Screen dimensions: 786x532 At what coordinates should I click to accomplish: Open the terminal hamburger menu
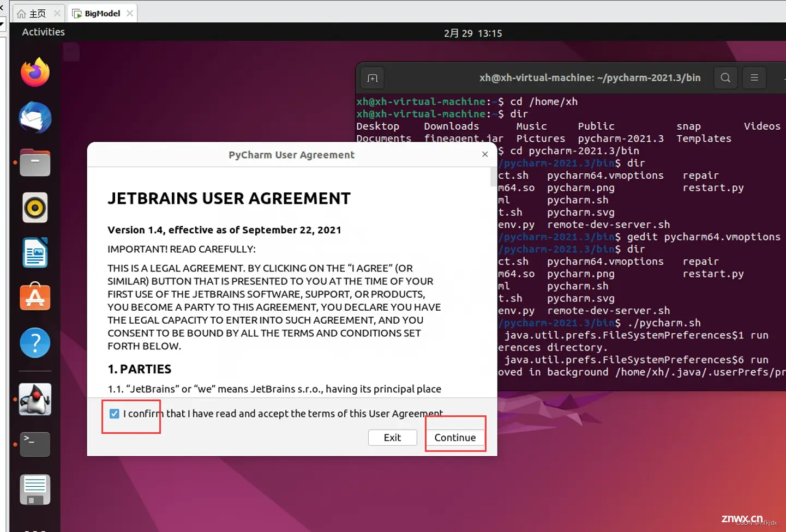pyautogui.click(x=754, y=78)
